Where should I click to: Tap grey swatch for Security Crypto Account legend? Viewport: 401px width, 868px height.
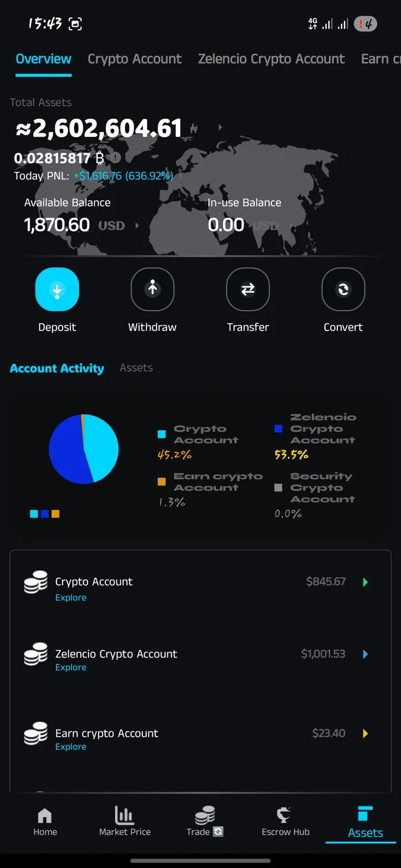click(x=278, y=488)
